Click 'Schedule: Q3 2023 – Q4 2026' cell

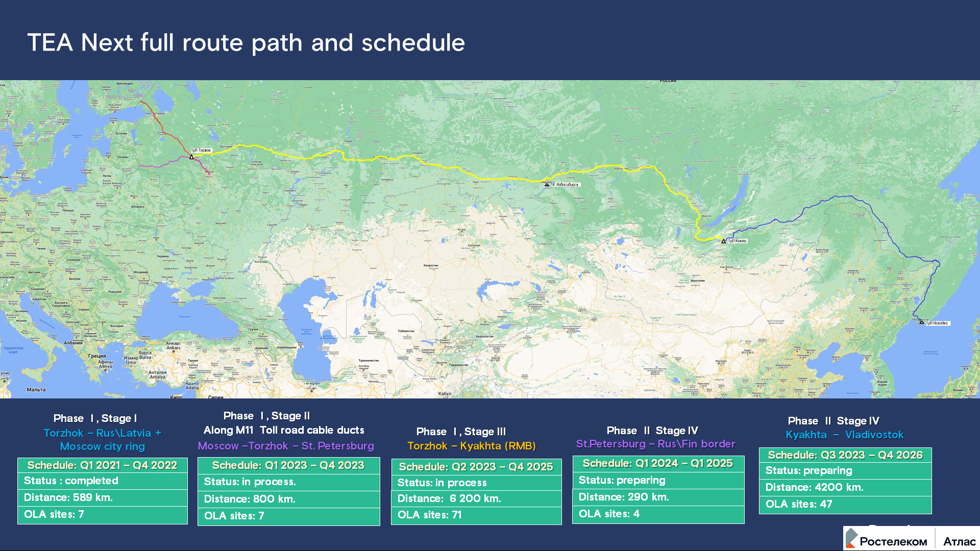(x=845, y=455)
